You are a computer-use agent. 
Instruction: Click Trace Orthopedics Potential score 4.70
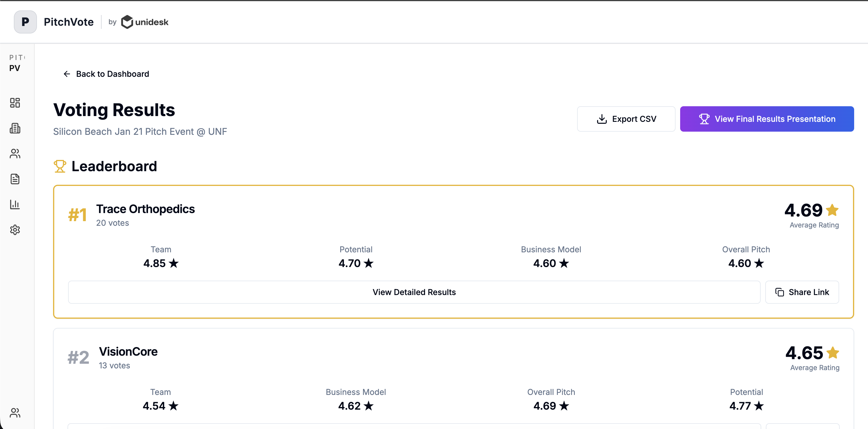click(x=356, y=263)
